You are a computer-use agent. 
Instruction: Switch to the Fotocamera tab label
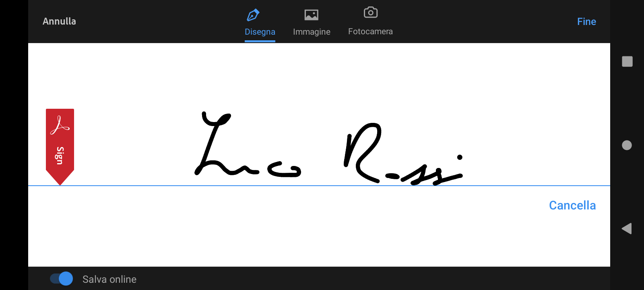370,31
